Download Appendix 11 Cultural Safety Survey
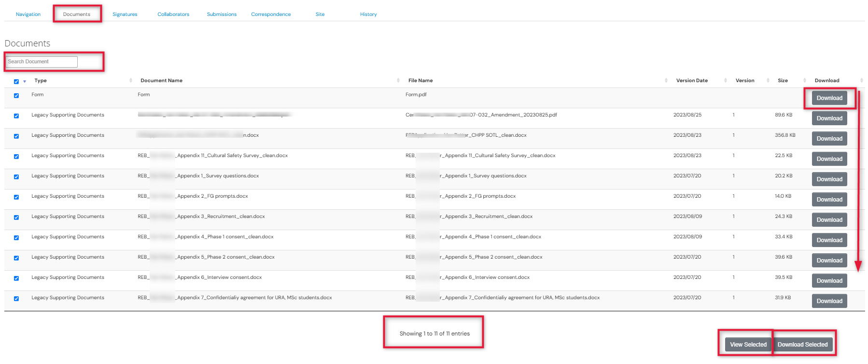 (x=829, y=159)
